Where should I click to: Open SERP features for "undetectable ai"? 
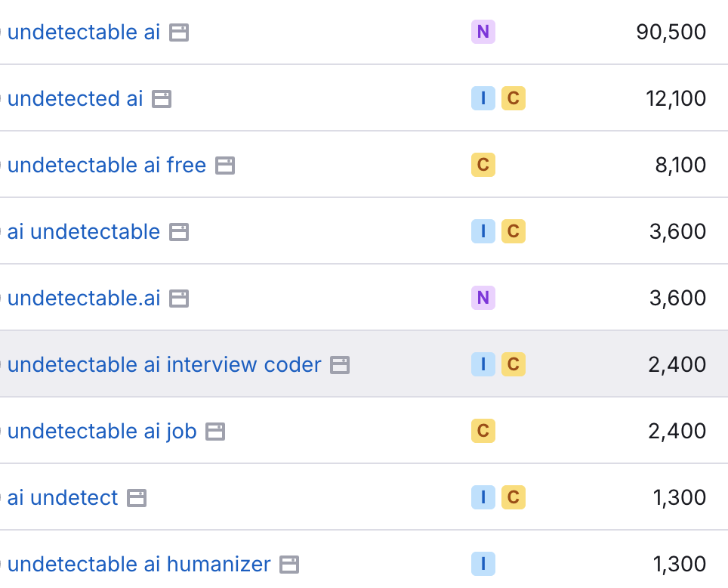point(180,32)
